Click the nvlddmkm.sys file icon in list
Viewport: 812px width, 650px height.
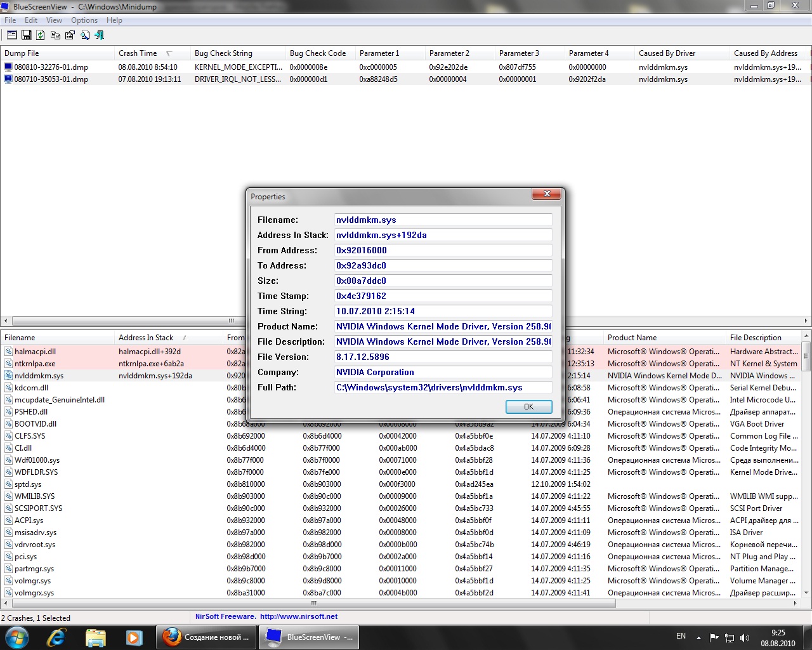coord(9,376)
